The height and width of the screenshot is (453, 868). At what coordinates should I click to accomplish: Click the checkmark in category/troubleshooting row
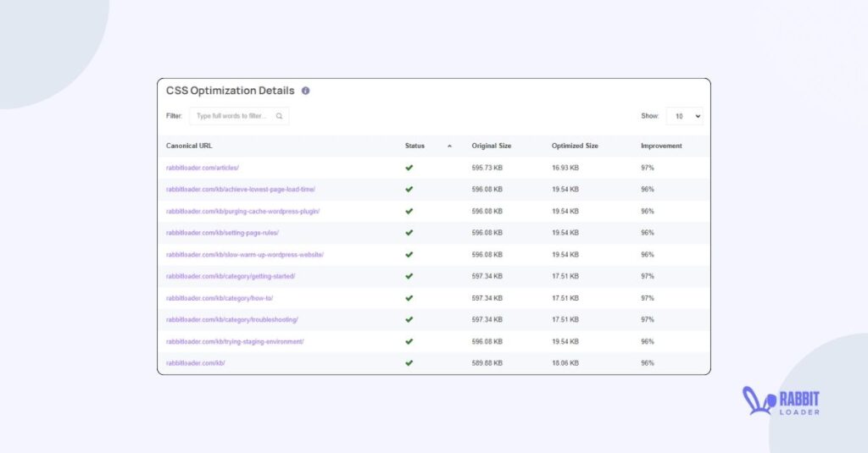[409, 320]
